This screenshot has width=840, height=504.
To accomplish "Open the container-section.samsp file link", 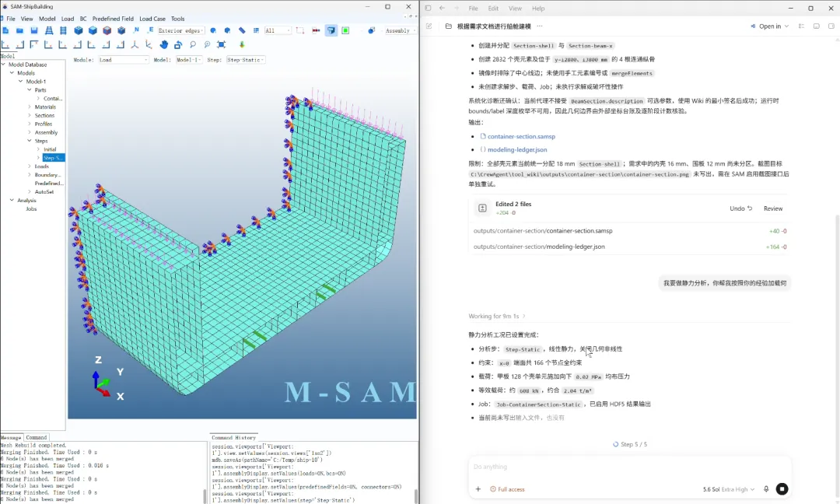I will [x=521, y=137].
